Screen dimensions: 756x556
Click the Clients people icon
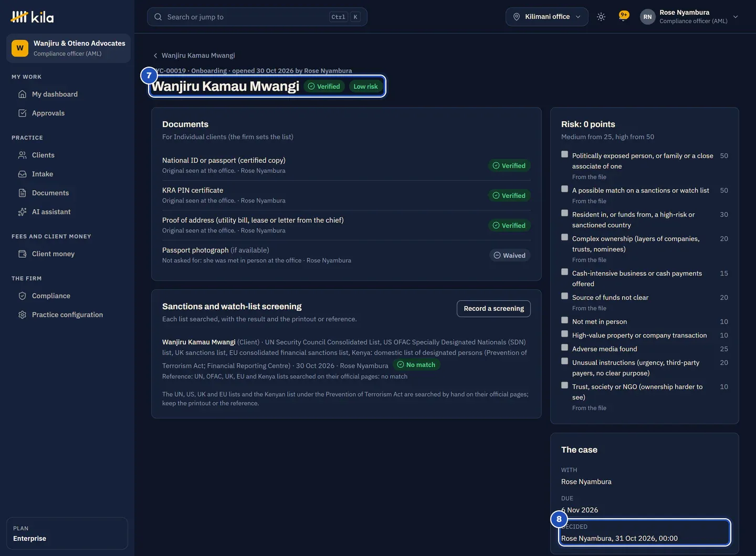pos(22,155)
